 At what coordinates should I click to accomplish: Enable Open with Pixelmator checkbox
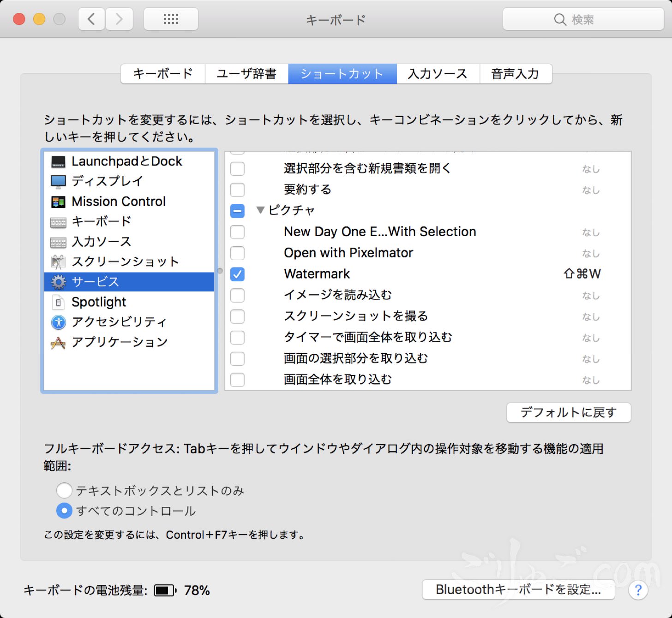point(237,253)
